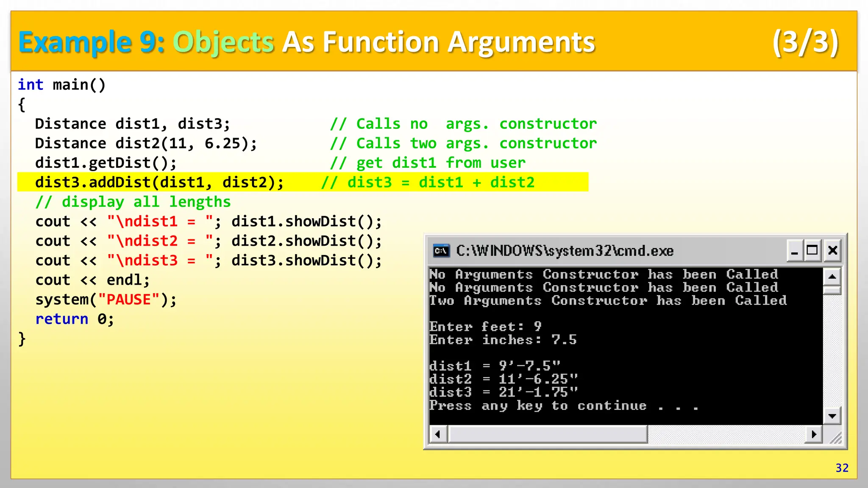Click the string literal "\ndist1 = "
The image size is (868, 488).
tap(160, 221)
